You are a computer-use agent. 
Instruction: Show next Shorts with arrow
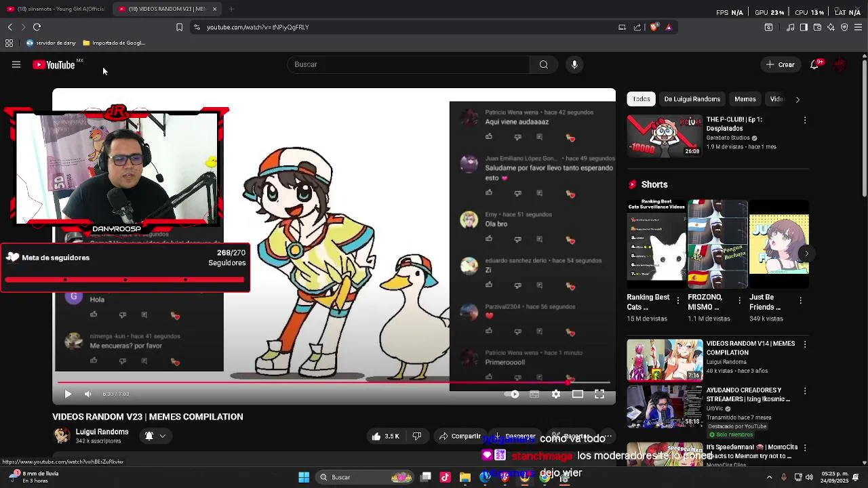click(x=806, y=253)
